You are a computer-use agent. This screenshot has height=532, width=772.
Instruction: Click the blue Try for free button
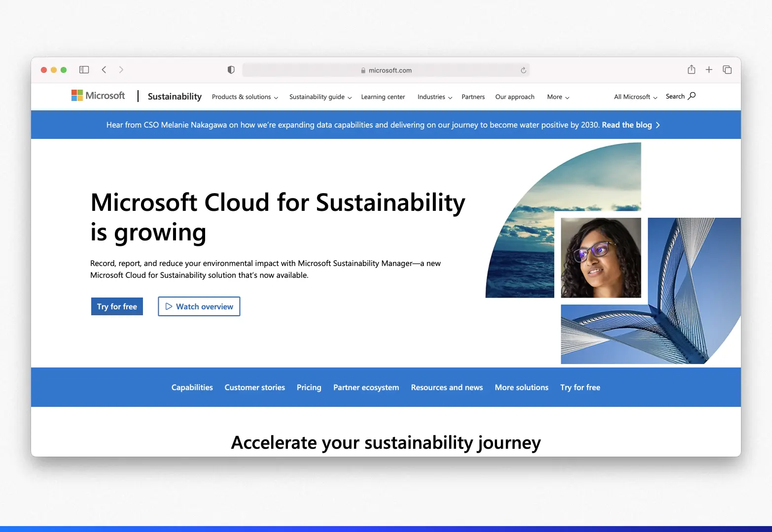click(x=117, y=306)
